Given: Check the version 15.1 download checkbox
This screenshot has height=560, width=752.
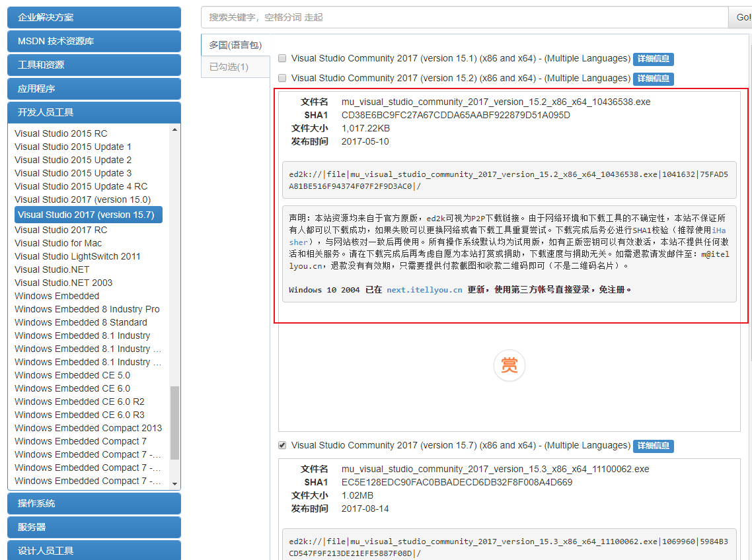Looking at the screenshot, I should tap(282, 58).
